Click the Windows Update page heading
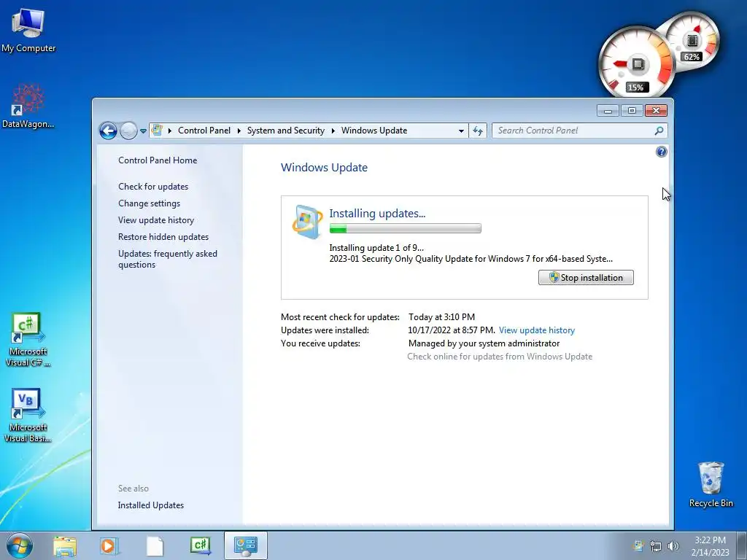747x560 pixels. click(324, 168)
